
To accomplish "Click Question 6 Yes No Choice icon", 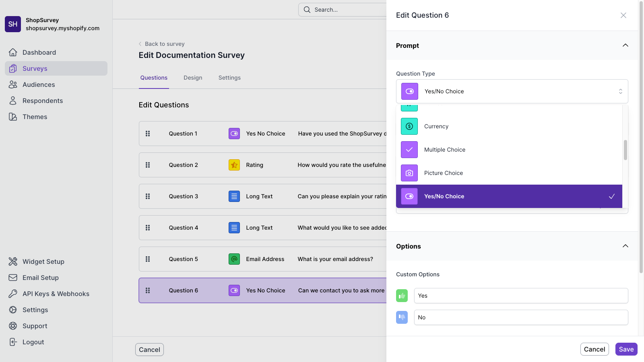I will pyautogui.click(x=234, y=290).
